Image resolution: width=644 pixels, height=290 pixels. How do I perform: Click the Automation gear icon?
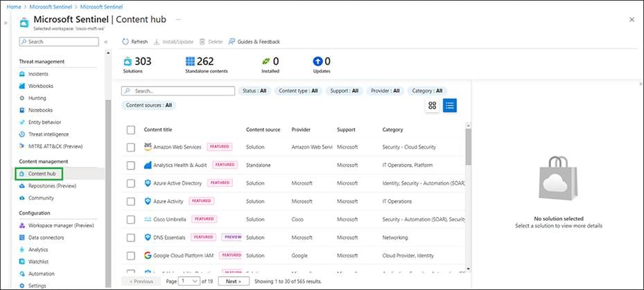22,273
